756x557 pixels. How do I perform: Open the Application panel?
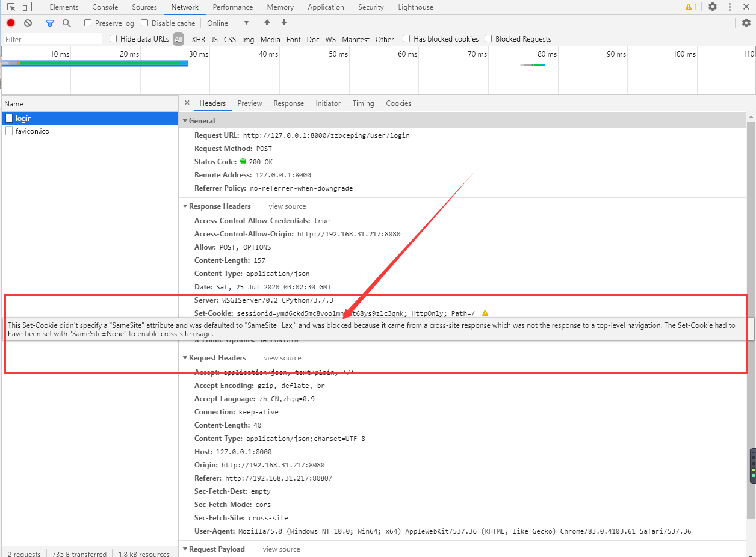[326, 7]
